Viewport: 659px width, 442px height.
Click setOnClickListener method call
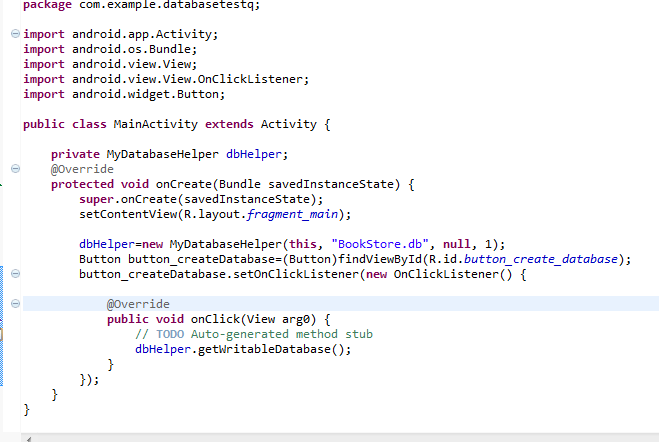[296, 274]
